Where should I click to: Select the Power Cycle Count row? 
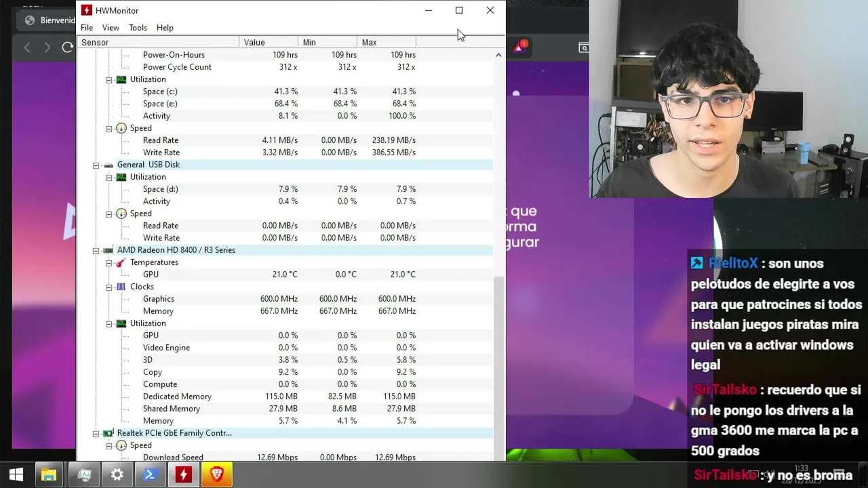[285, 67]
